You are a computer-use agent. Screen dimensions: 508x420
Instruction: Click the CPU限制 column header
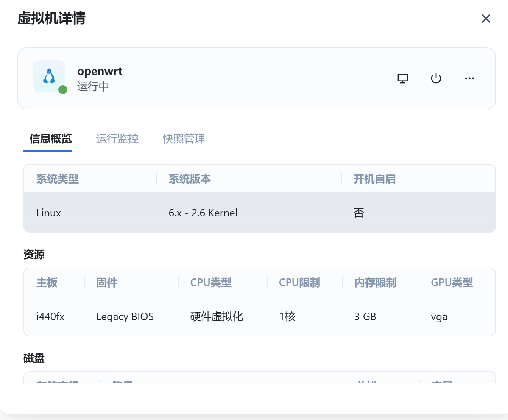coord(299,282)
